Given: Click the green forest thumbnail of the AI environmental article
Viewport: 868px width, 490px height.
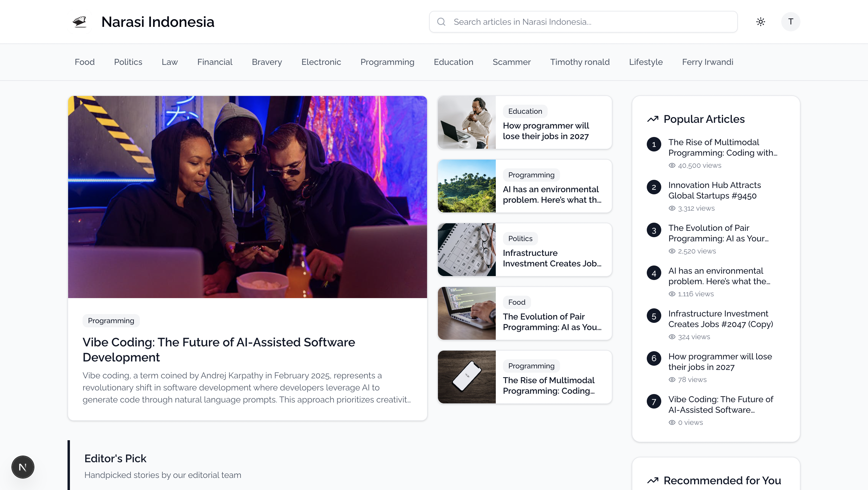Looking at the screenshot, I should click(x=467, y=186).
